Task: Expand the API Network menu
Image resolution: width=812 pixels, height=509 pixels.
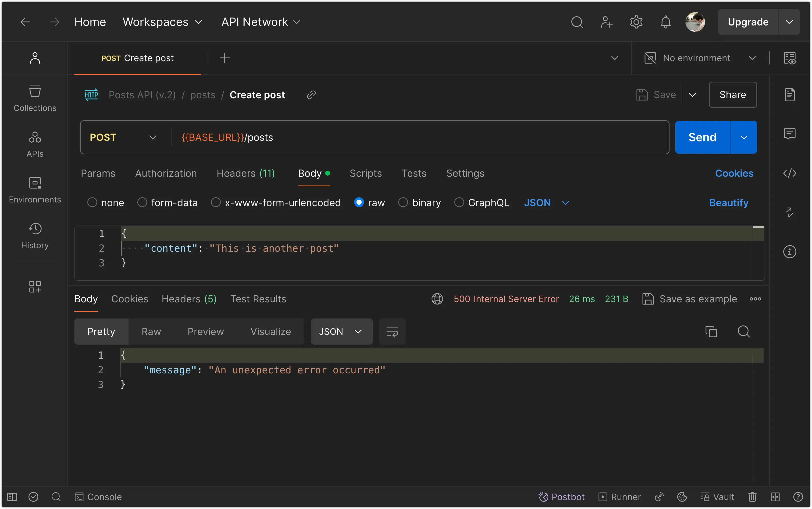Action: coord(261,22)
